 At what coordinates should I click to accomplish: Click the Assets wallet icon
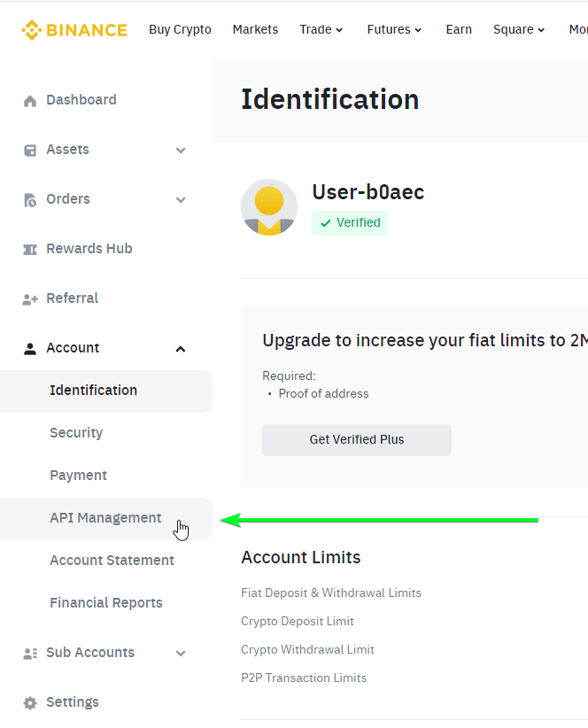[30, 151]
